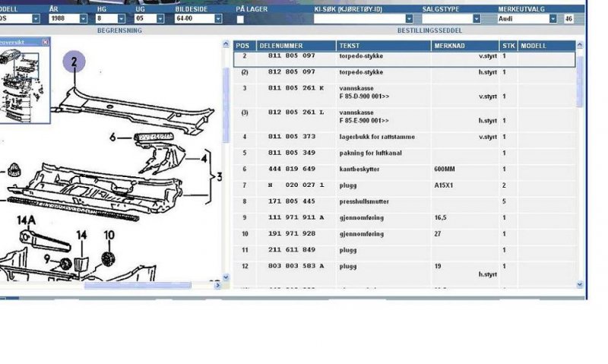Open the Salgstype dropdown
Screen dimensions: 608x364
pyautogui.click(x=477, y=18)
